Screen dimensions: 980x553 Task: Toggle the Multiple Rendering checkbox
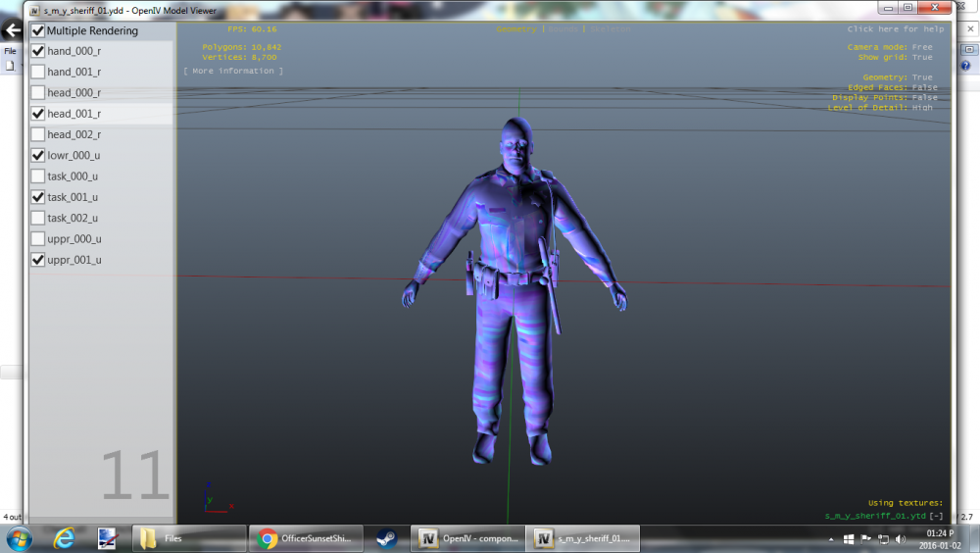[x=38, y=30]
